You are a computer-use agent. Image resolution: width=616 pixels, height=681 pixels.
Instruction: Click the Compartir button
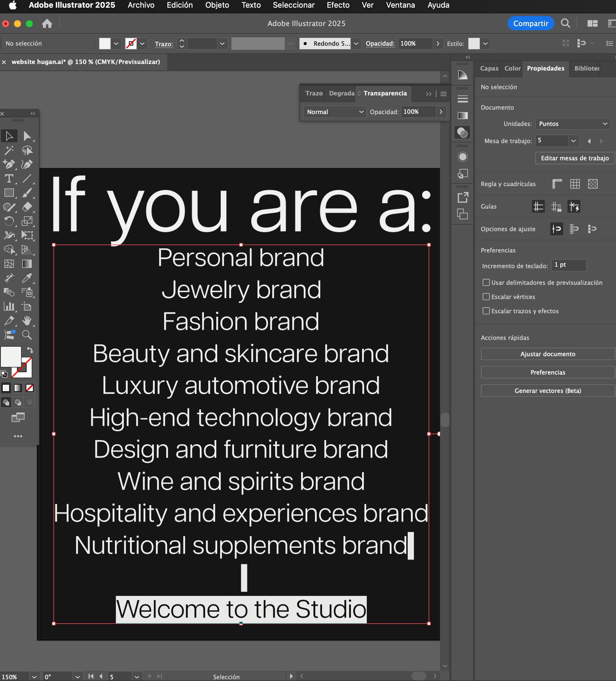(530, 23)
